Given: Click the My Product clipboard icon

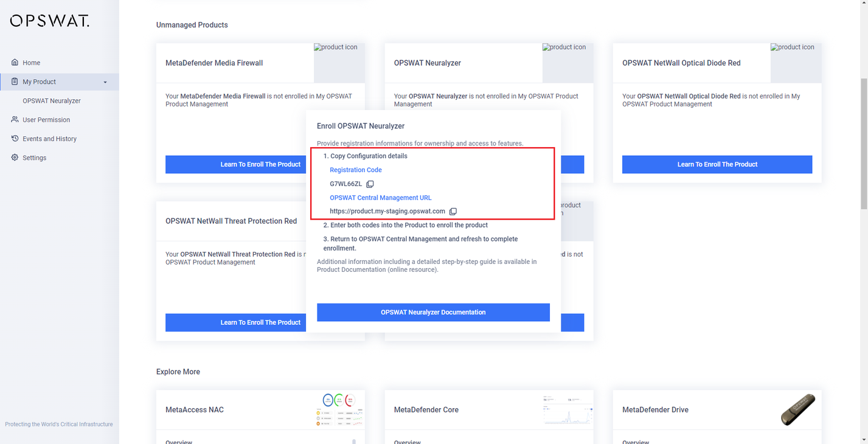Looking at the screenshot, I should pos(15,82).
